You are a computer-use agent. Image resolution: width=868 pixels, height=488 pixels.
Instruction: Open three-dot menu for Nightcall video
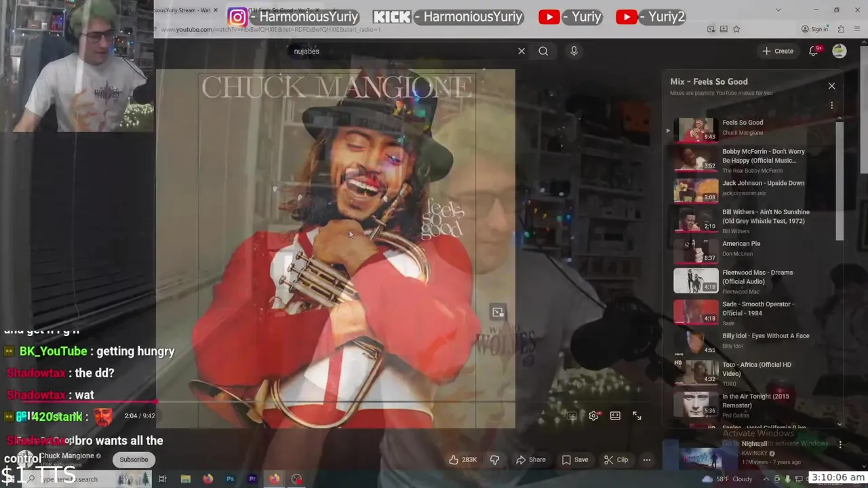(840, 445)
